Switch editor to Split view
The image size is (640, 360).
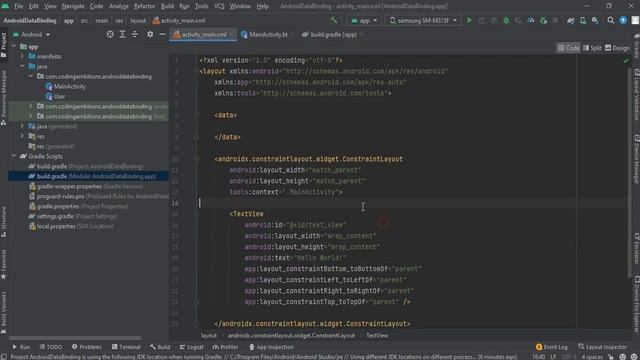(x=592, y=48)
